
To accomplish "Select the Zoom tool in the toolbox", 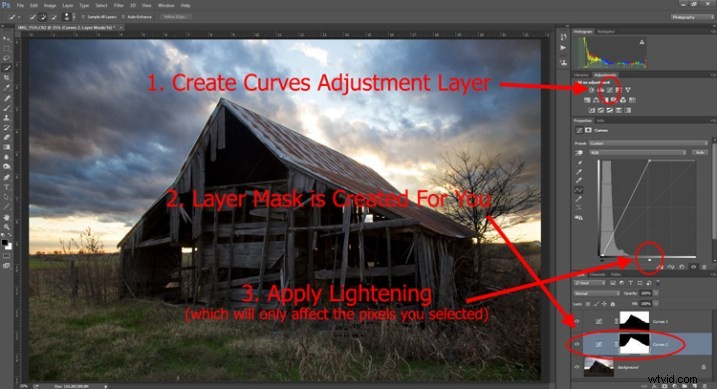I will pyautogui.click(x=6, y=227).
